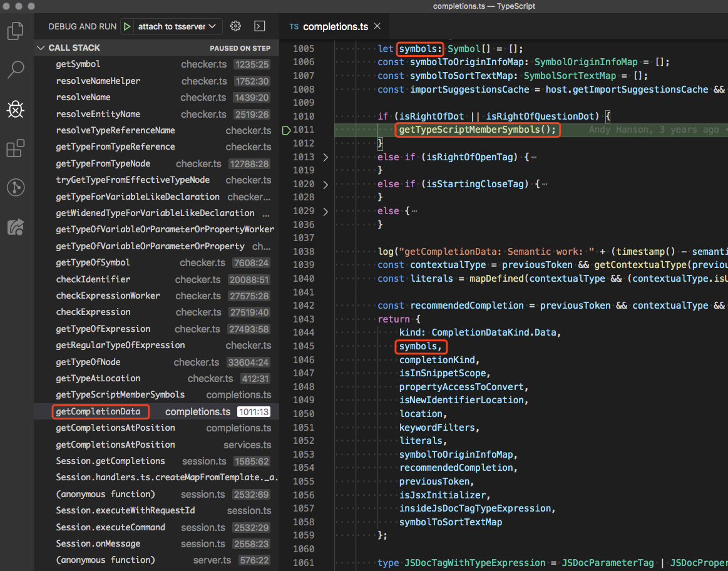The image size is (728, 571).
Task: Start debugging with green play icon
Action: click(128, 26)
